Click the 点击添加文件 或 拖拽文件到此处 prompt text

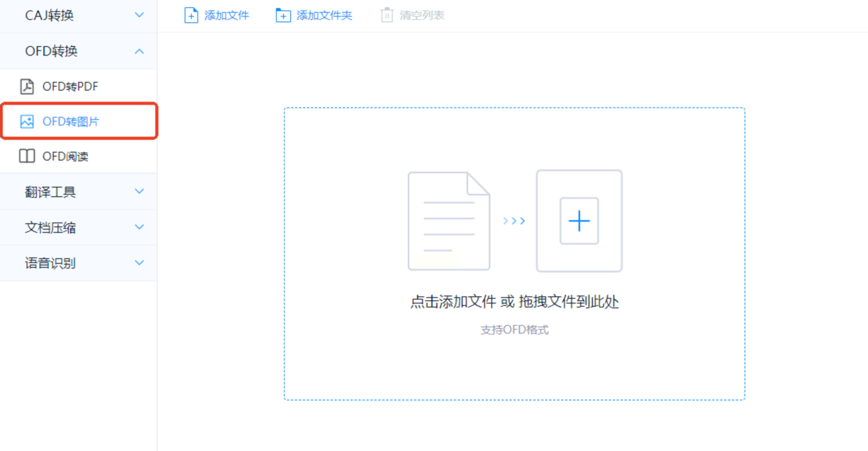514,302
